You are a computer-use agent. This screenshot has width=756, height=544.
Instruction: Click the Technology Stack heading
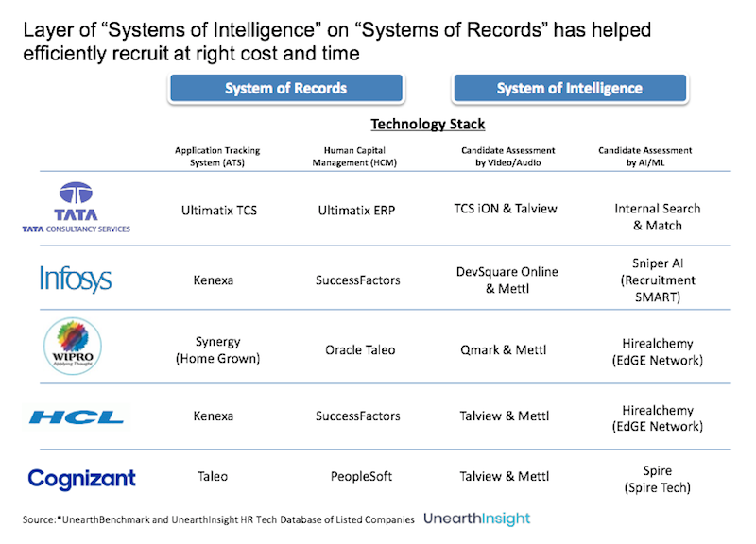click(x=427, y=124)
